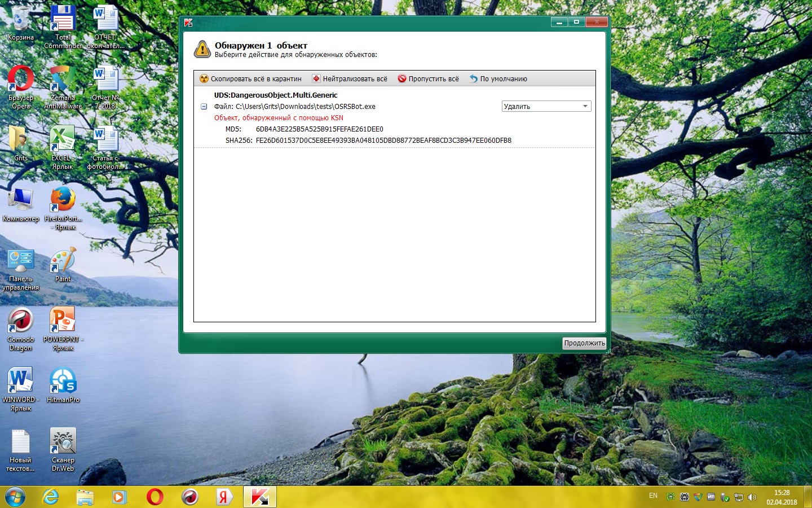This screenshot has height=508, width=812.
Task: Click the green Dr.Web tray icon
Action: (670, 497)
